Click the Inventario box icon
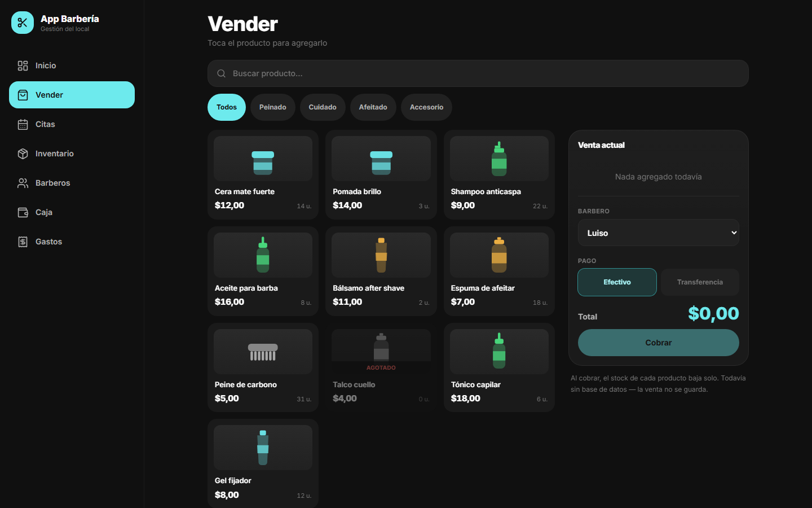The image size is (812, 508). point(23,154)
